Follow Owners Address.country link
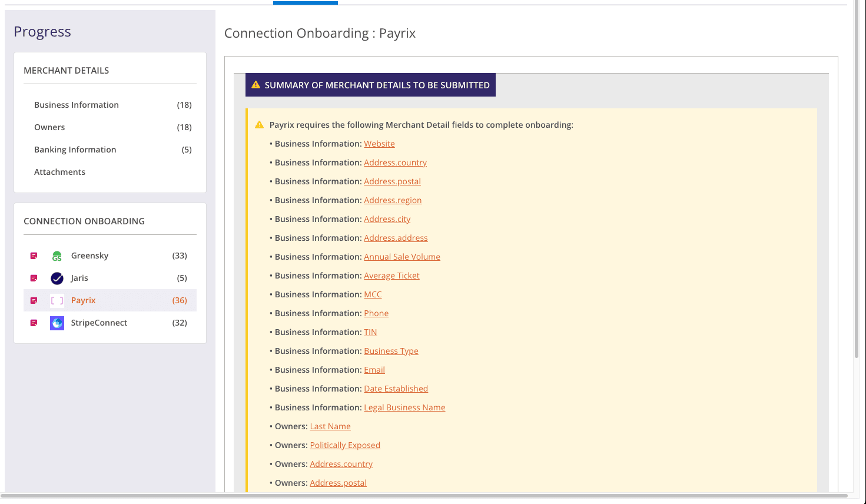Viewport: 866px width, 504px height. [x=341, y=464]
